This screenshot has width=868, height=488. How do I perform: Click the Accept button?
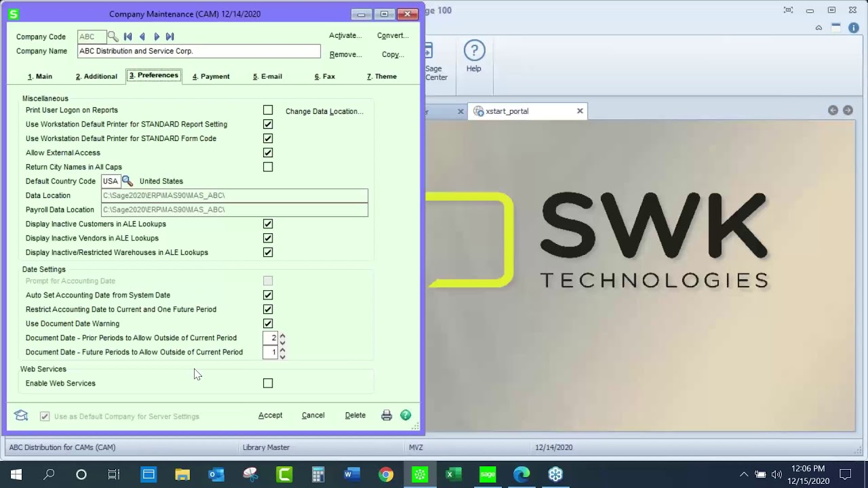click(x=271, y=415)
